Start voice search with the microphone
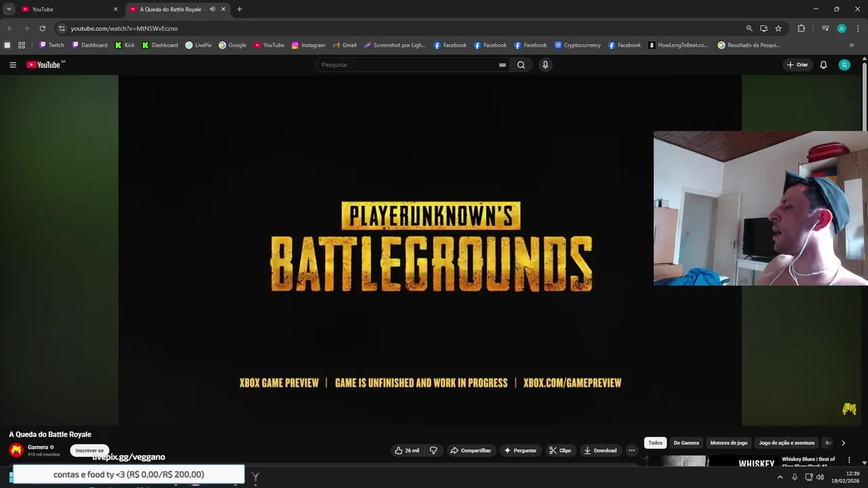This screenshot has height=488, width=868. coord(545,65)
